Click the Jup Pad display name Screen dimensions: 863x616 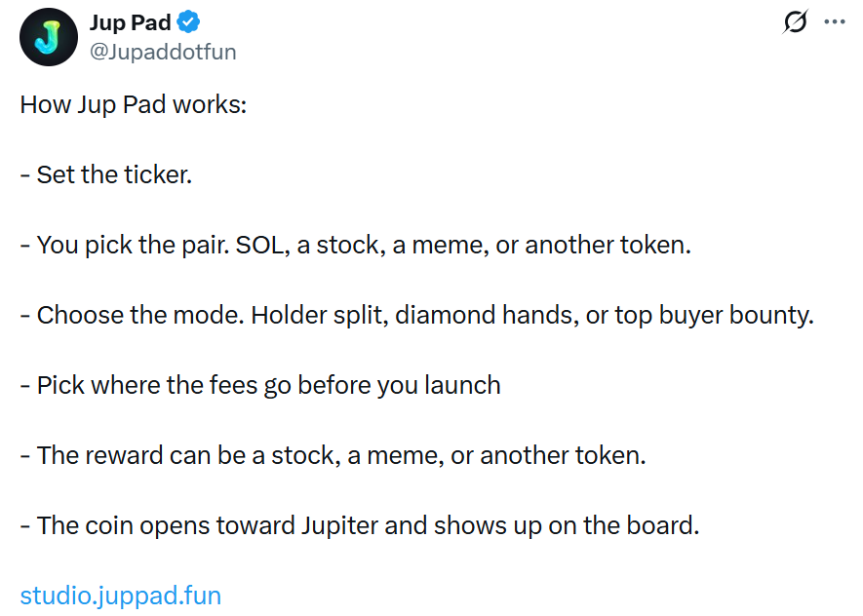131,22
